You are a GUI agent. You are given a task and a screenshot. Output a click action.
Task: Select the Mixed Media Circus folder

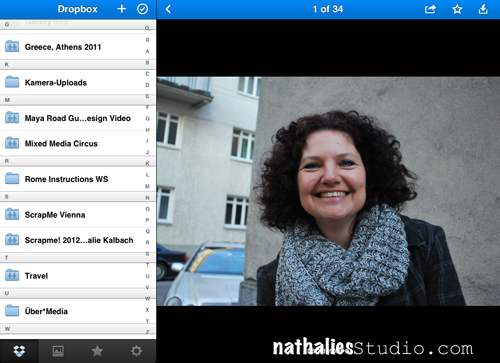click(72, 143)
